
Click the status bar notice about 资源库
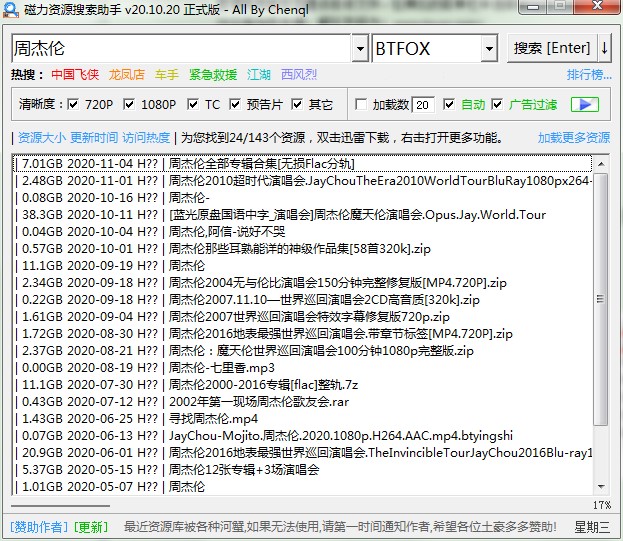[340, 527]
